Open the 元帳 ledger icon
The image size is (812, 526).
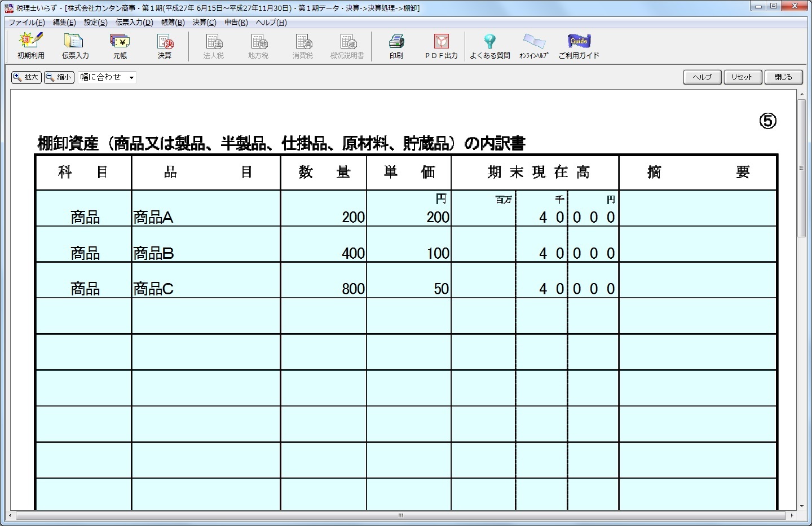coord(120,46)
